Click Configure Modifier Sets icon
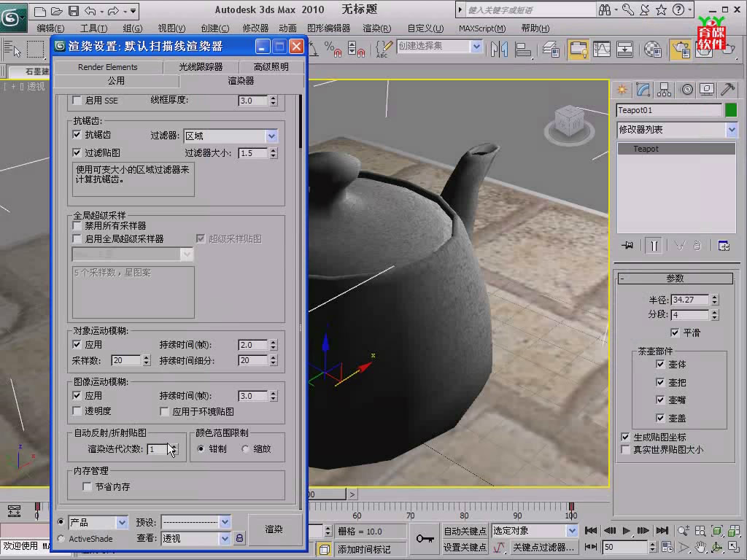The height and width of the screenshot is (560, 747). (x=724, y=245)
